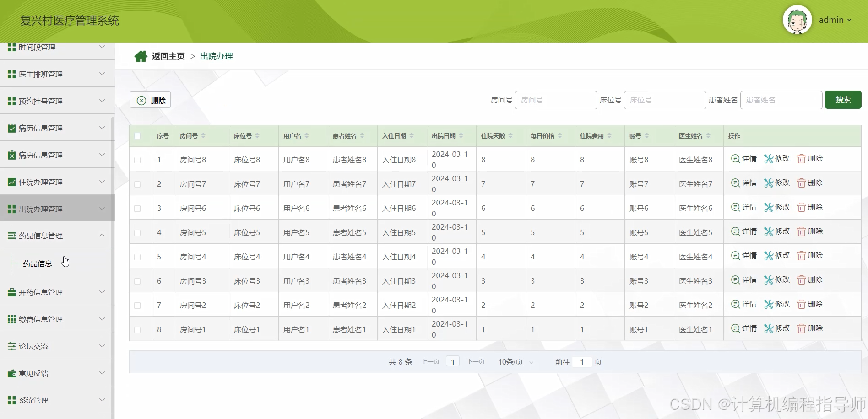This screenshot has height=419, width=868.
Task: Click the green 搜索 button
Action: click(x=843, y=100)
